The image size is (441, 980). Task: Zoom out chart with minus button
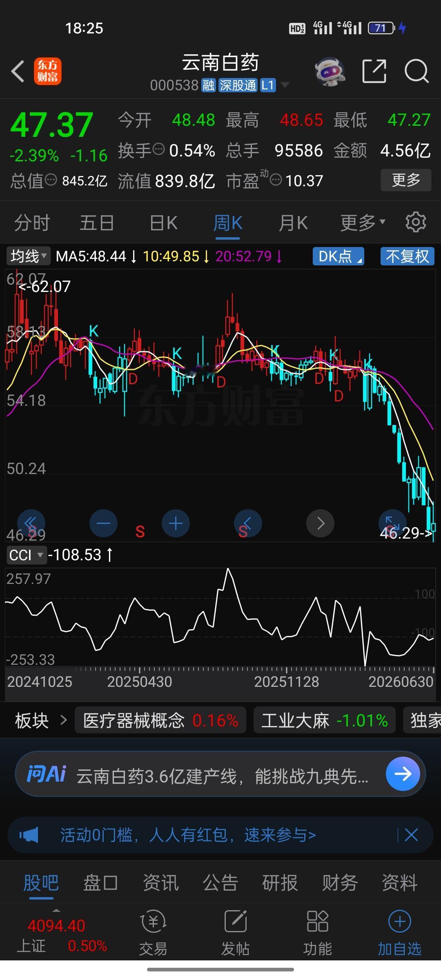[103, 523]
